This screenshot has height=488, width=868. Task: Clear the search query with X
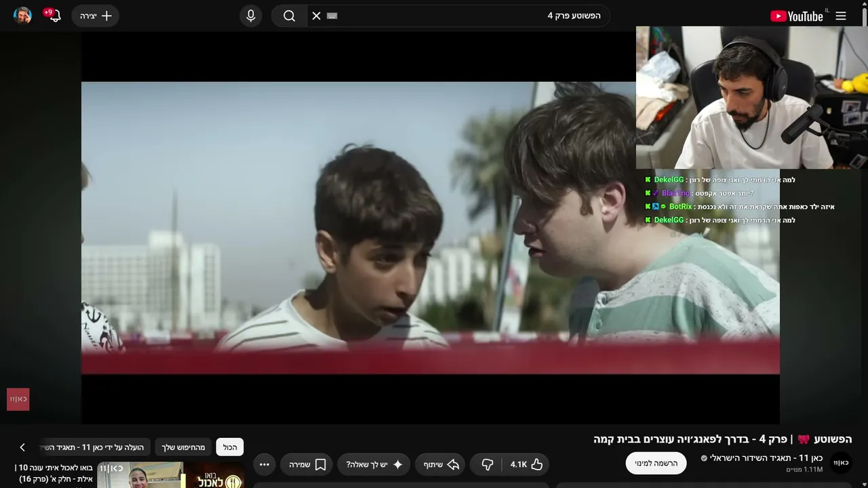tap(317, 16)
